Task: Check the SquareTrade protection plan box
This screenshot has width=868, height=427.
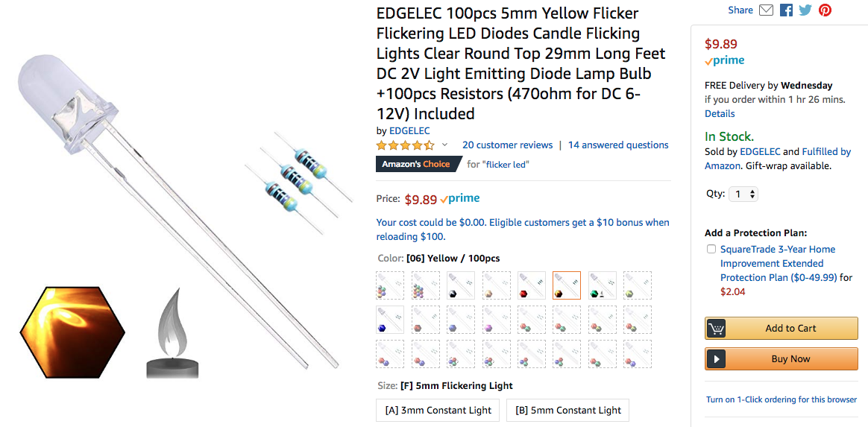Action: pos(711,249)
